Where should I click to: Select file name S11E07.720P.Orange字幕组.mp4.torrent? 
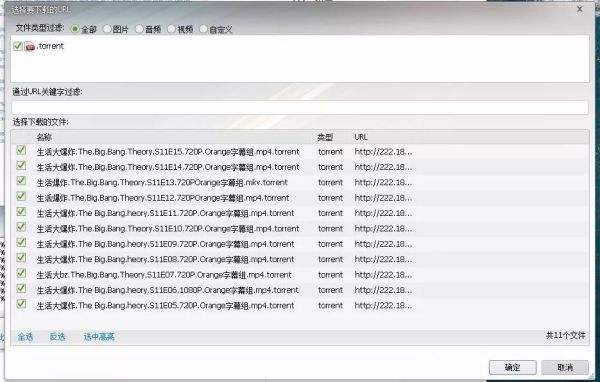(164, 275)
